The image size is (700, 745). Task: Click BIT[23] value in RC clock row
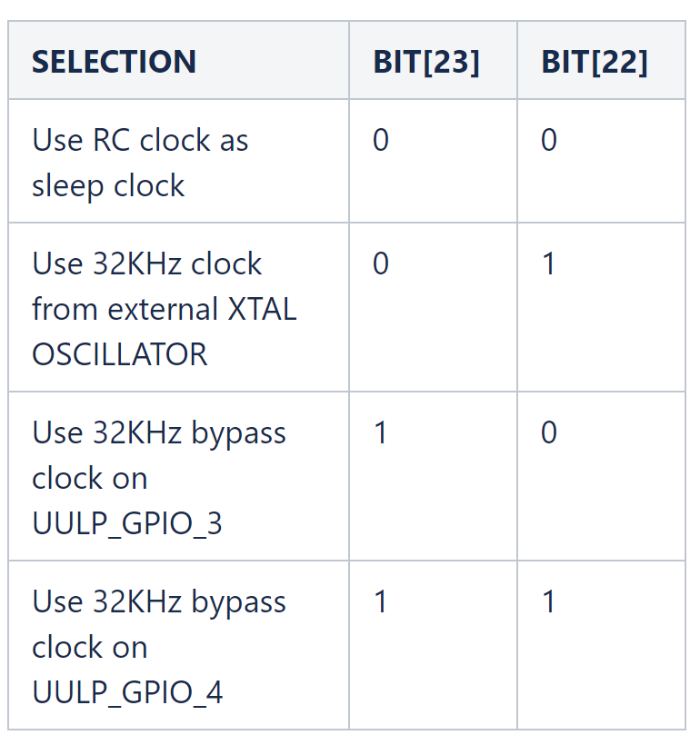tap(381, 141)
